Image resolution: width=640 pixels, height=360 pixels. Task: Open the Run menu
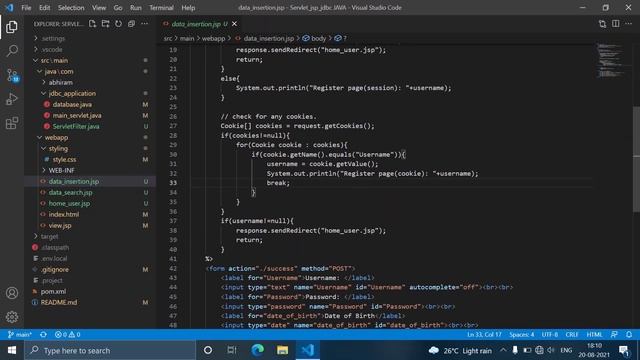point(136,8)
